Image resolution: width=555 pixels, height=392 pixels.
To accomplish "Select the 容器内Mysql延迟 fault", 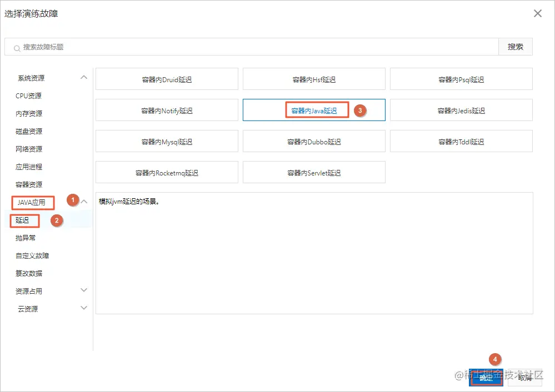I will 167,141.
